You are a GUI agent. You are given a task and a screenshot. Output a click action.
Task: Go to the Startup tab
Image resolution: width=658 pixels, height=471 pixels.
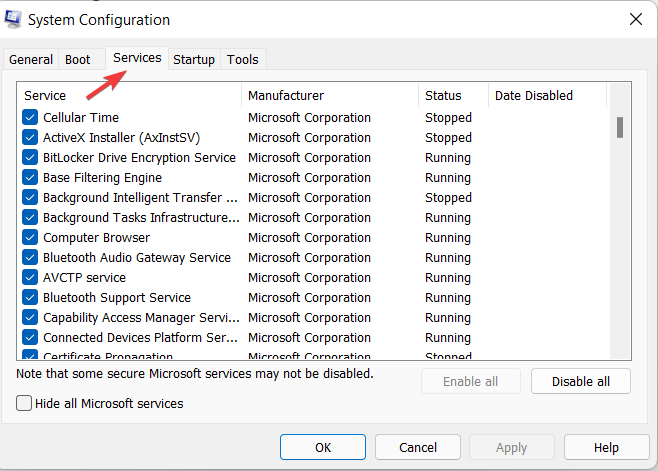pos(194,60)
